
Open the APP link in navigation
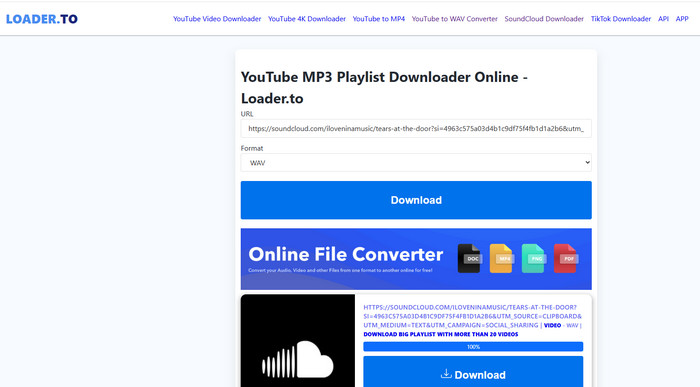(x=682, y=19)
